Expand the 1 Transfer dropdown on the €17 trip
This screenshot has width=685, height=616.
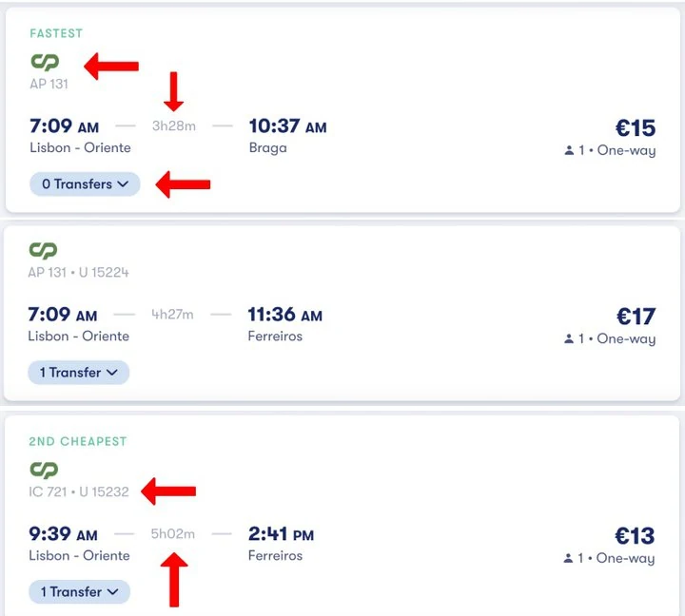click(x=79, y=373)
